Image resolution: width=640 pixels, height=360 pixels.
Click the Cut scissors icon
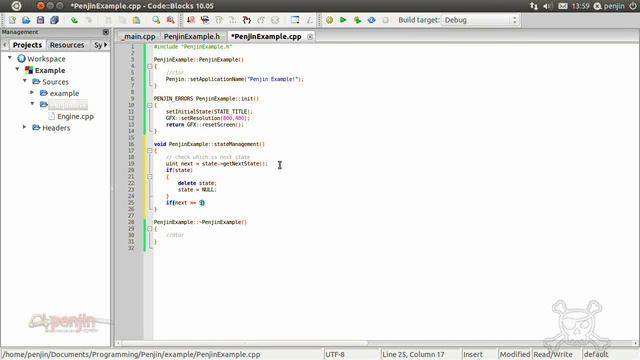point(108,20)
